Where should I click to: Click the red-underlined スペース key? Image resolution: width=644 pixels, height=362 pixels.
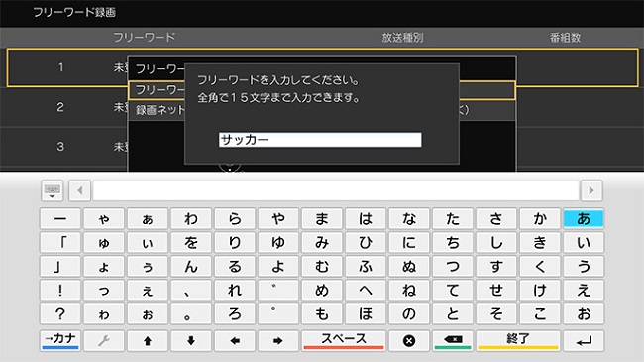pos(344,340)
